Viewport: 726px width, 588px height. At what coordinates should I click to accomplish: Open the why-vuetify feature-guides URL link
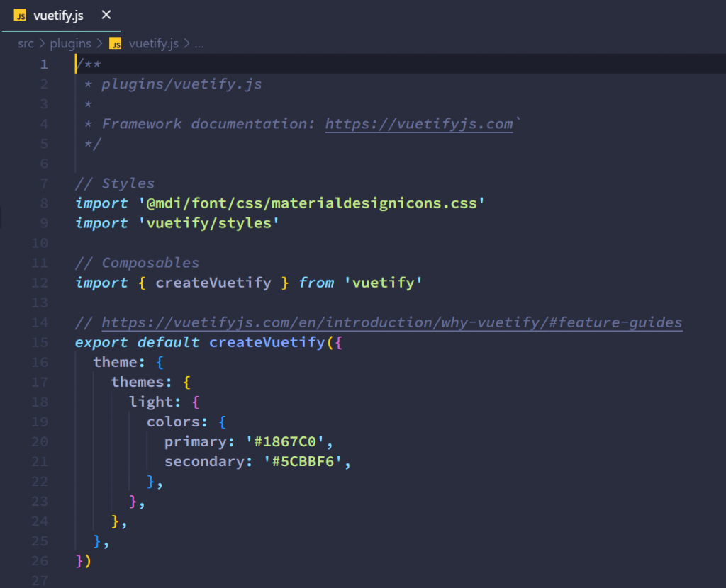(391, 322)
